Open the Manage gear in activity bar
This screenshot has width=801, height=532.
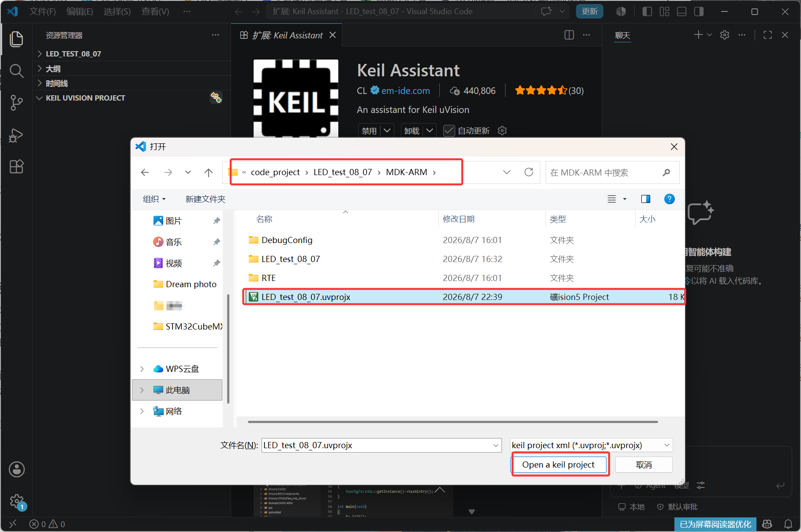pyautogui.click(x=17, y=501)
